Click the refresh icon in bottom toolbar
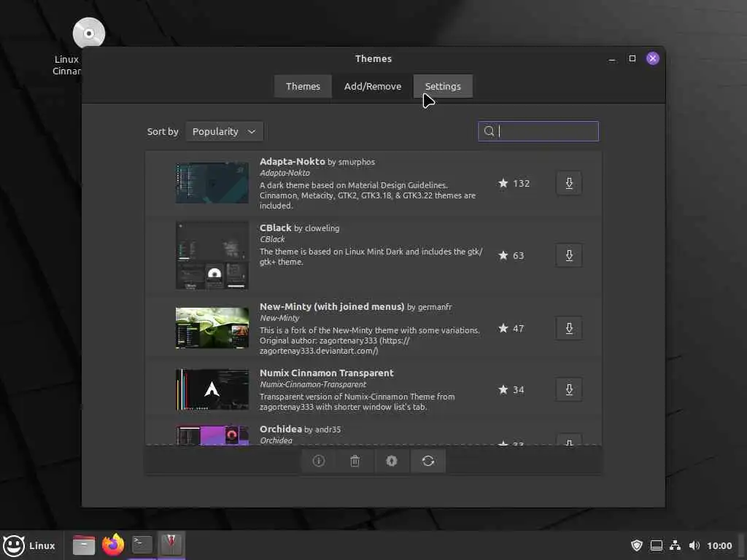Screen dimensions: 747x560 coord(427,461)
